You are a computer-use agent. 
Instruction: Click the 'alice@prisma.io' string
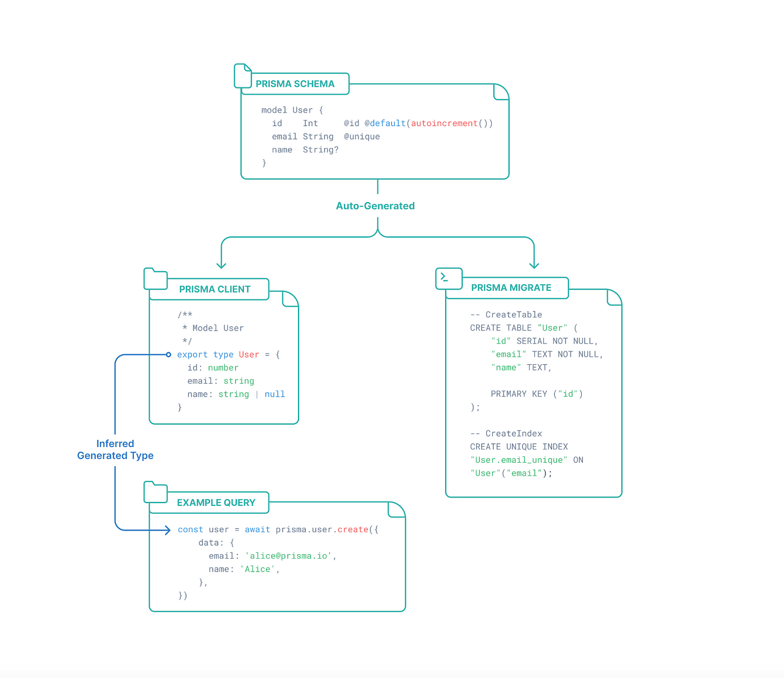coord(288,556)
